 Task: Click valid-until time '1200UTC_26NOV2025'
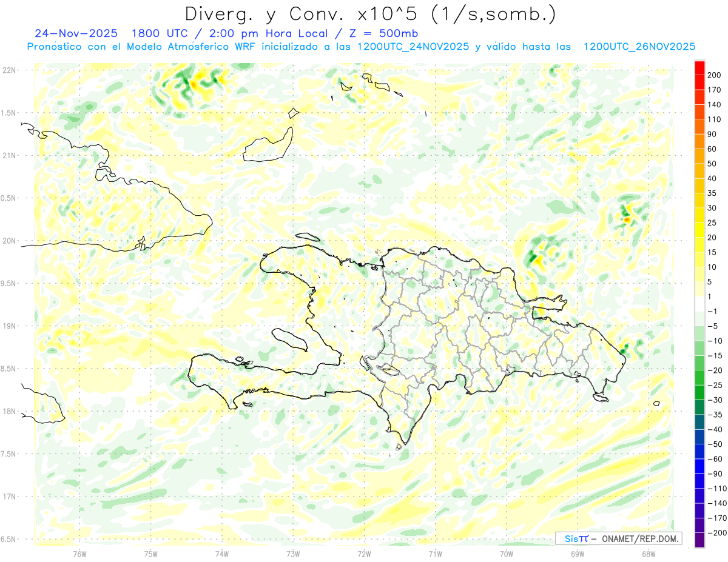(x=639, y=47)
